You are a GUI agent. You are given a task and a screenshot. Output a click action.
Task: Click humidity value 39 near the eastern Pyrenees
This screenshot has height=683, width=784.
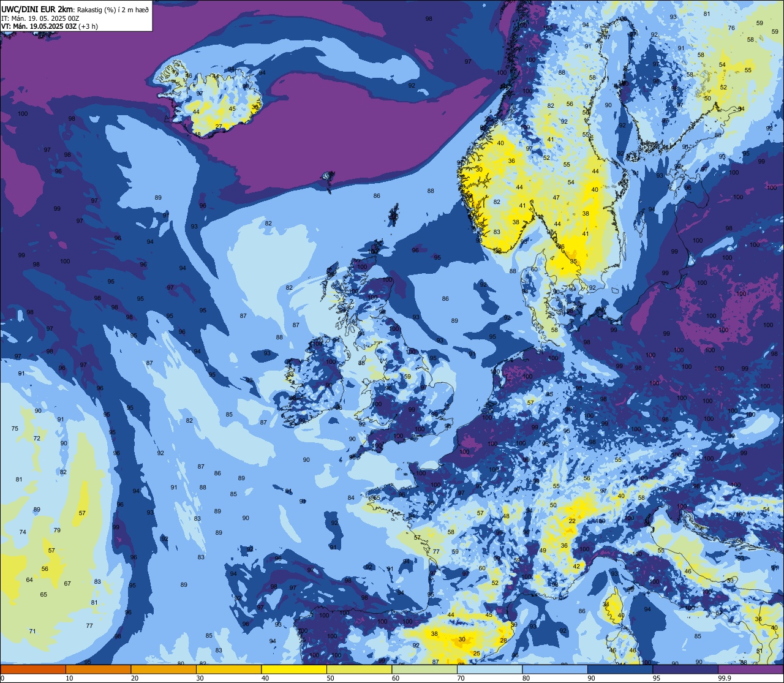pyautogui.click(x=514, y=625)
